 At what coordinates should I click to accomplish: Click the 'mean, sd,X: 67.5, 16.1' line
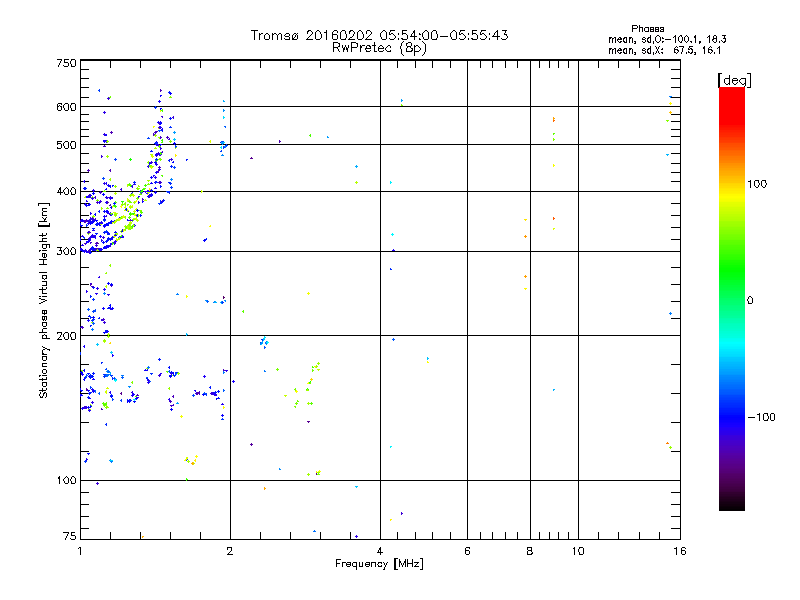[665, 51]
